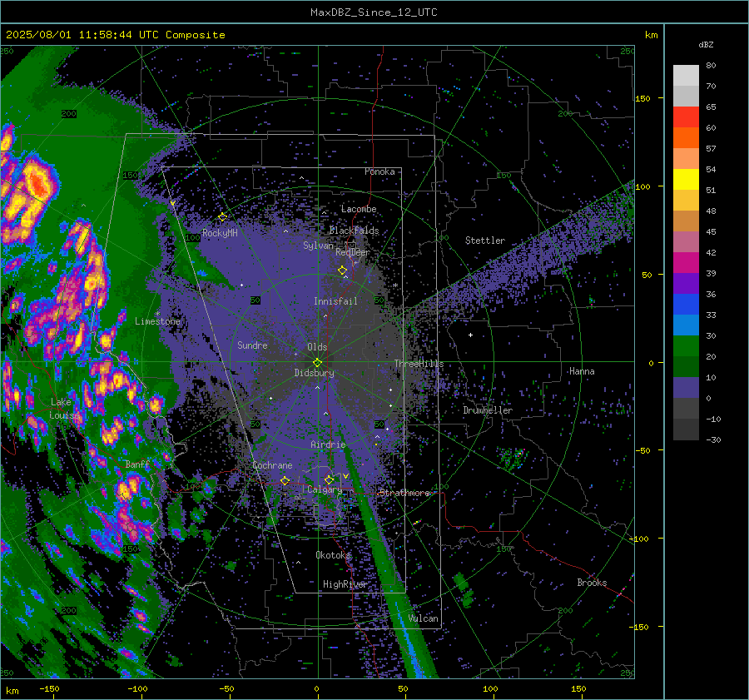The width and height of the screenshot is (749, 700).
Task: Click the white plus marker west of Hanna
Action: click(x=470, y=335)
